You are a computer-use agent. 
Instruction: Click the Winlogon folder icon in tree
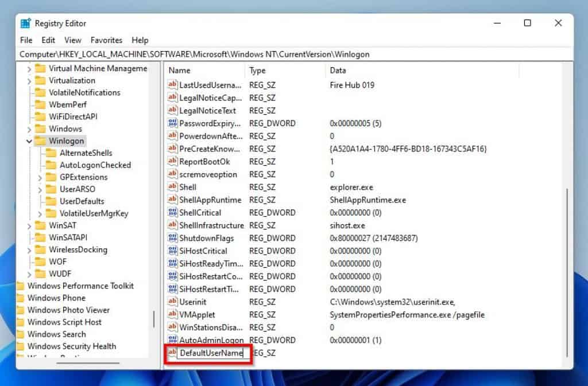coord(40,141)
